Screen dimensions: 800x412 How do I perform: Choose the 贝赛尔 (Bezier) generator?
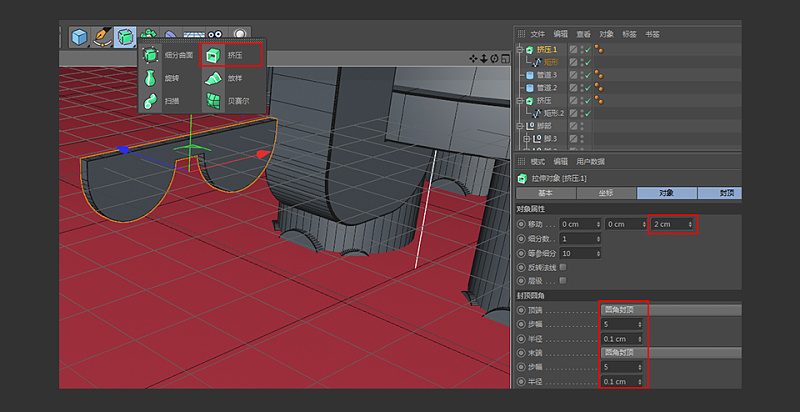(213, 101)
